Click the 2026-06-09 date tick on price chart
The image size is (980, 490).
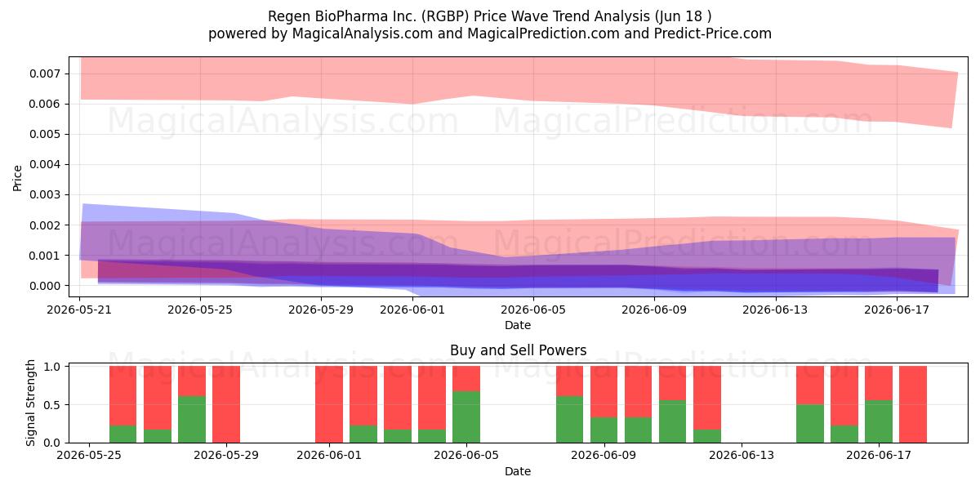click(655, 310)
